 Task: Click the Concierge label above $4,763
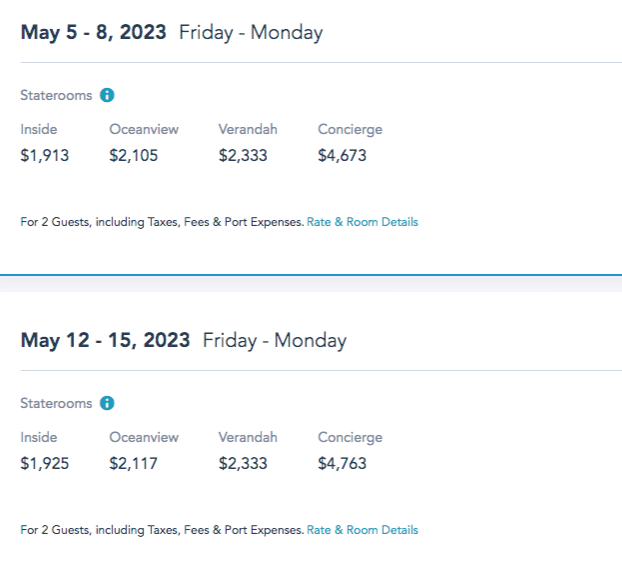(x=350, y=437)
